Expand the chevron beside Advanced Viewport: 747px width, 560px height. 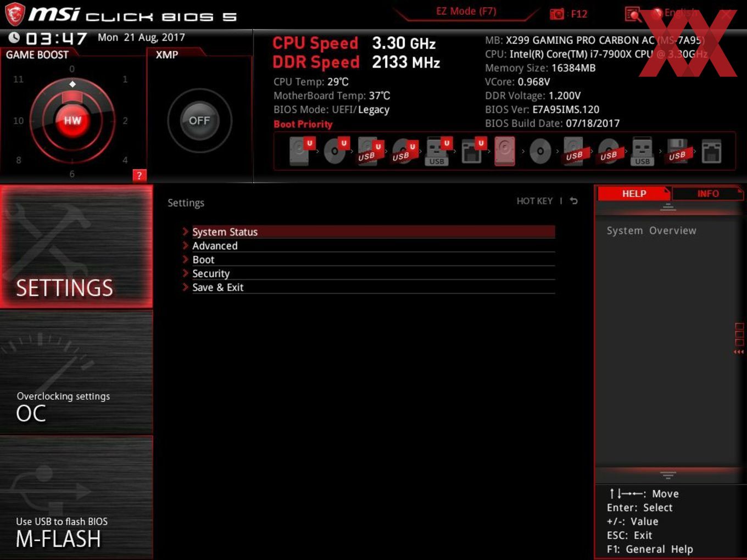(x=186, y=245)
